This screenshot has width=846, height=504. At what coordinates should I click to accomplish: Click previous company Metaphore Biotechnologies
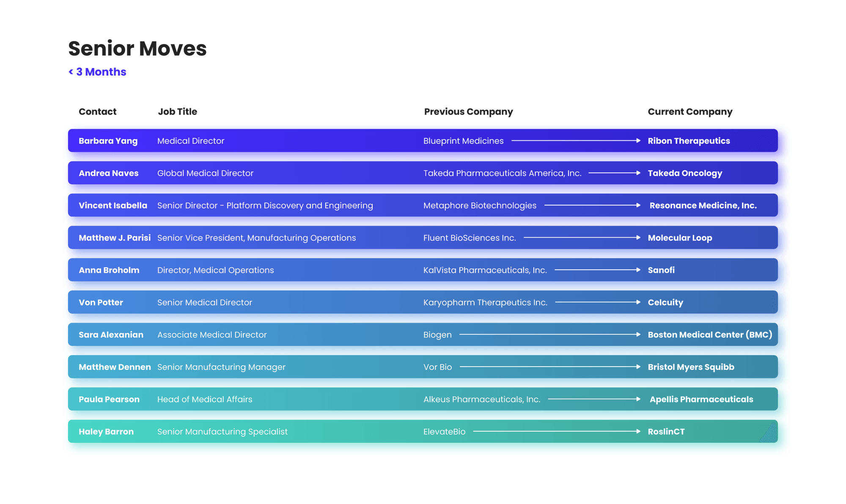point(480,205)
